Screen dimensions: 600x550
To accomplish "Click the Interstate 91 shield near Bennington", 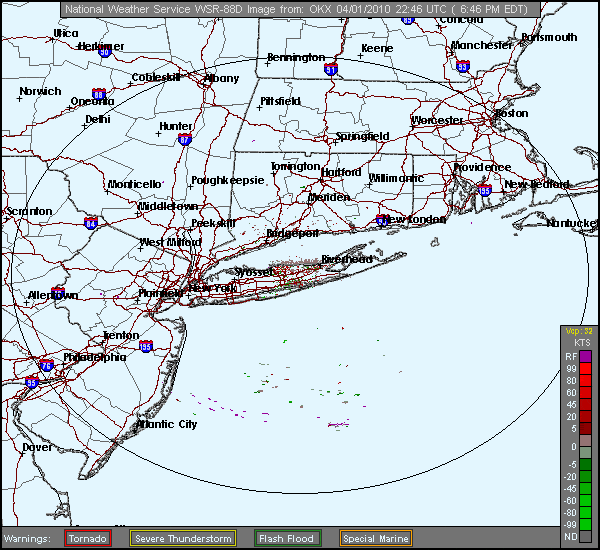I will [x=331, y=69].
